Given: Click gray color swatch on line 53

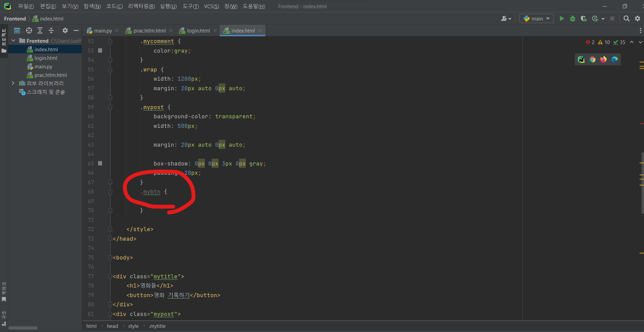Looking at the screenshot, I should [x=100, y=51].
